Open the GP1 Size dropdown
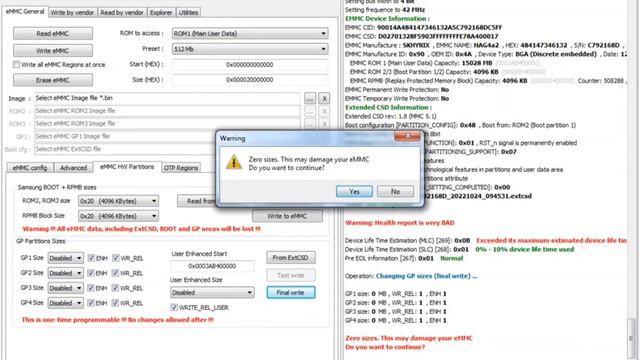Viewport: 640px width, 360px height. coord(65,258)
